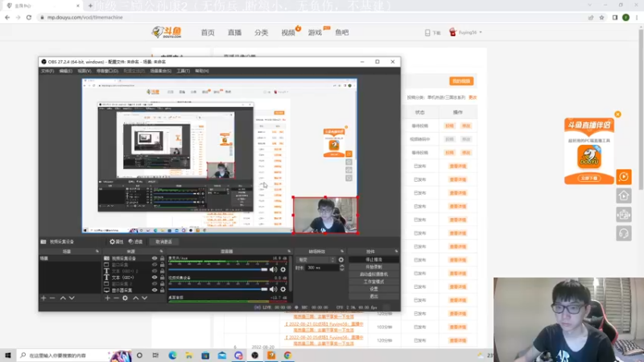Open the OBS 视图(V) menu
Image resolution: width=644 pixels, height=362 pixels.
[85, 71]
